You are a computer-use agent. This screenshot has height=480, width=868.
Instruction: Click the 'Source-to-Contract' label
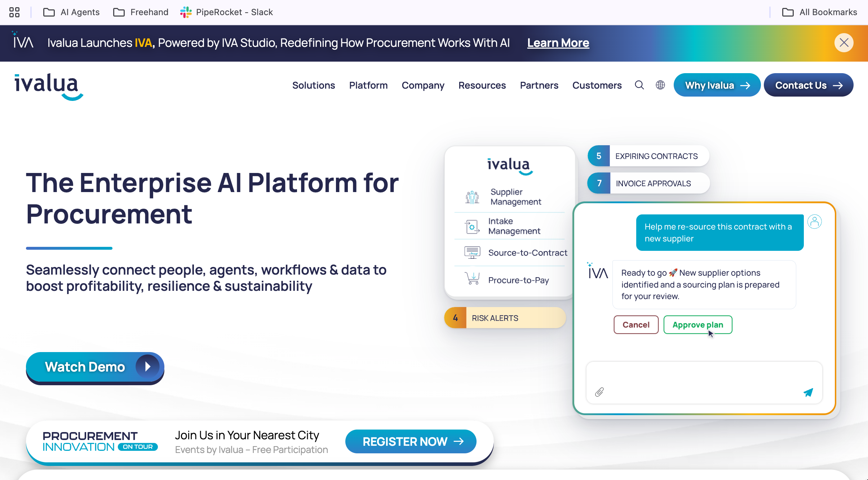pyautogui.click(x=528, y=253)
